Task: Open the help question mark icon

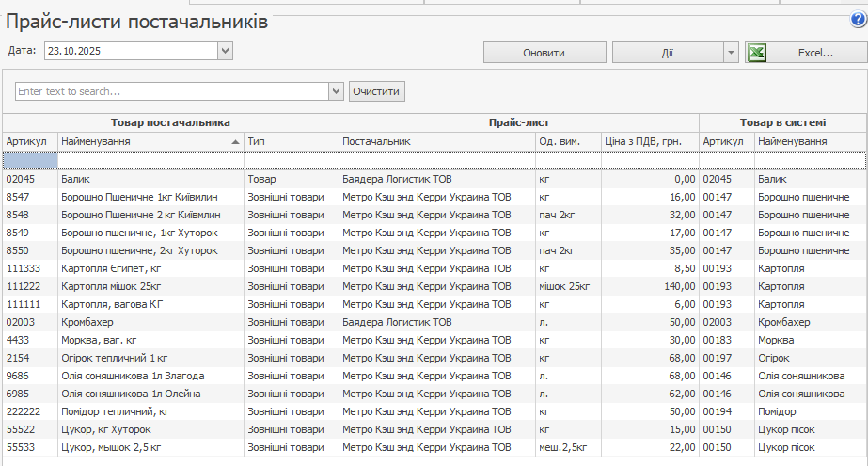Action: tap(858, 19)
